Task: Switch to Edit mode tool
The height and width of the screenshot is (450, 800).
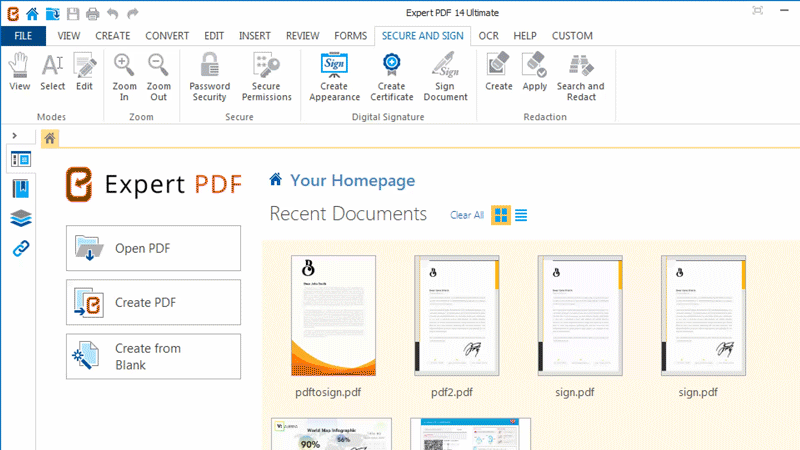Action: click(85, 71)
